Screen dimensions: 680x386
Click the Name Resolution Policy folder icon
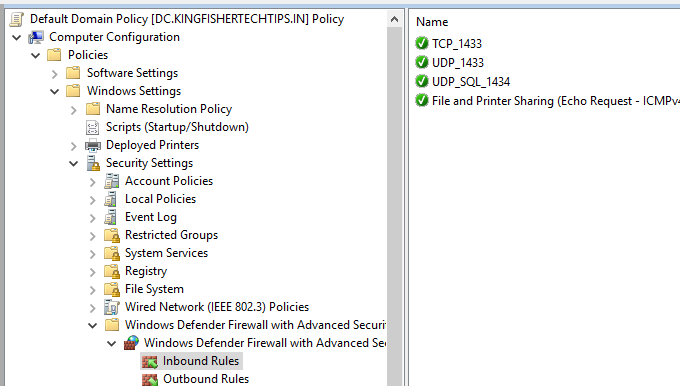click(x=93, y=109)
